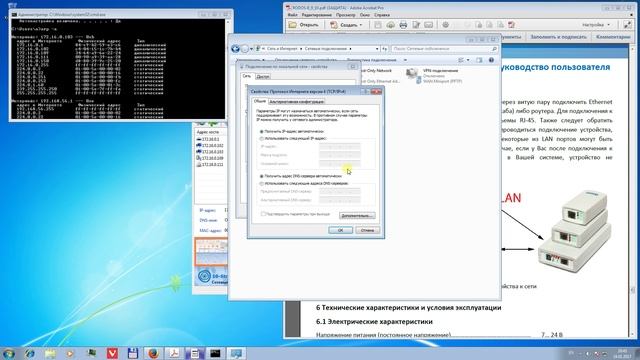This screenshot has width=640, height=360.
Task: Click the save icon in Acrobat toolbar
Action: point(378,25)
